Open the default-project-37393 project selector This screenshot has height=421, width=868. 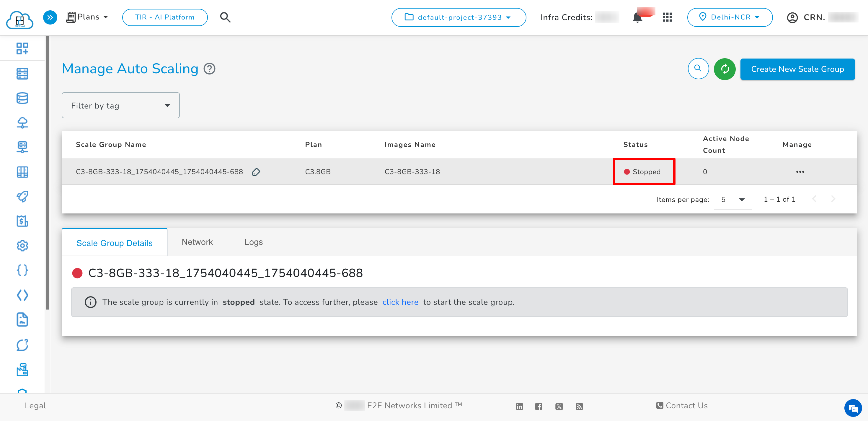pyautogui.click(x=458, y=17)
